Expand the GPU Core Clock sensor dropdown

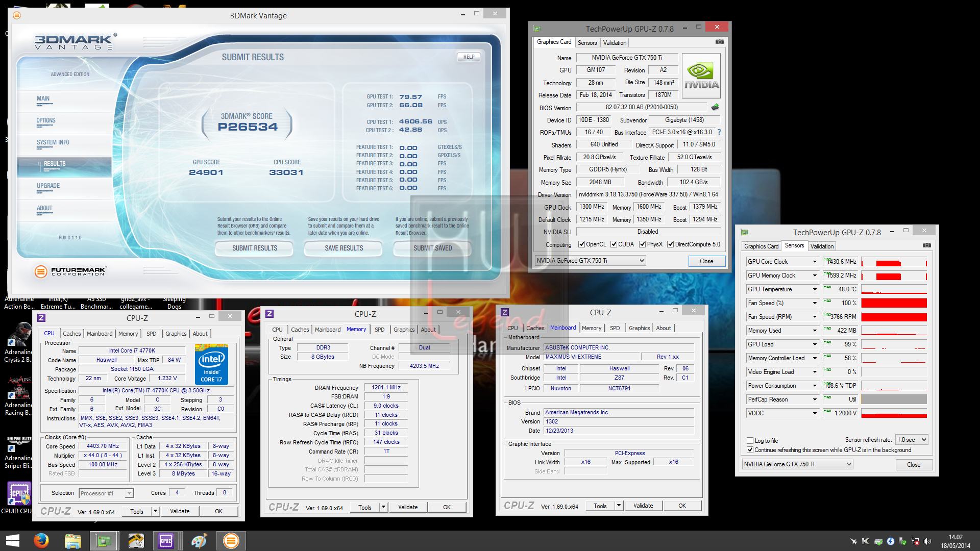pos(815,262)
